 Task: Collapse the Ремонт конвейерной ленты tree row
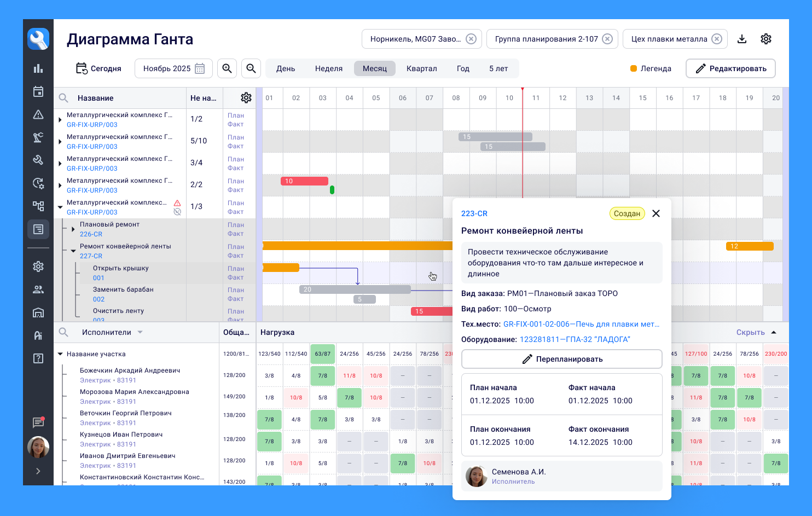tap(73, 251)
